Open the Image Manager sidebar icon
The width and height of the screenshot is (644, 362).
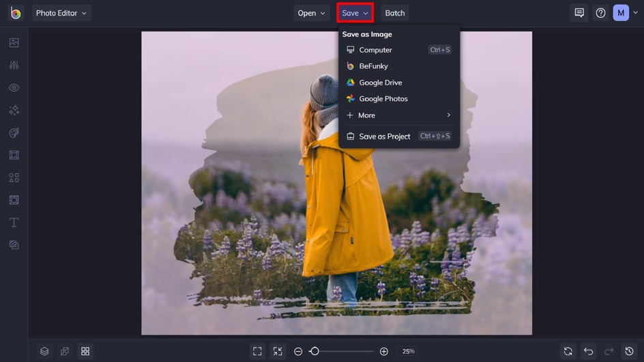point(14,42)
